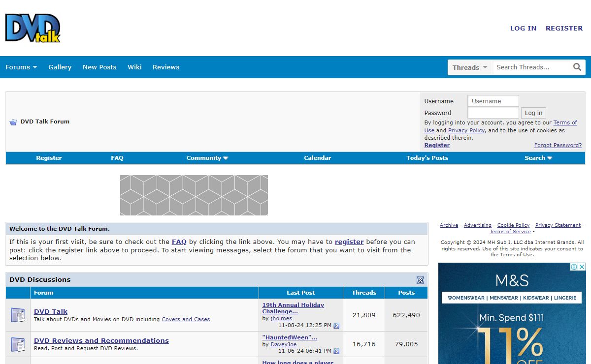Click the search magnifier icon
The width and height of the screenshot is (591, 364).
(577, 67)
